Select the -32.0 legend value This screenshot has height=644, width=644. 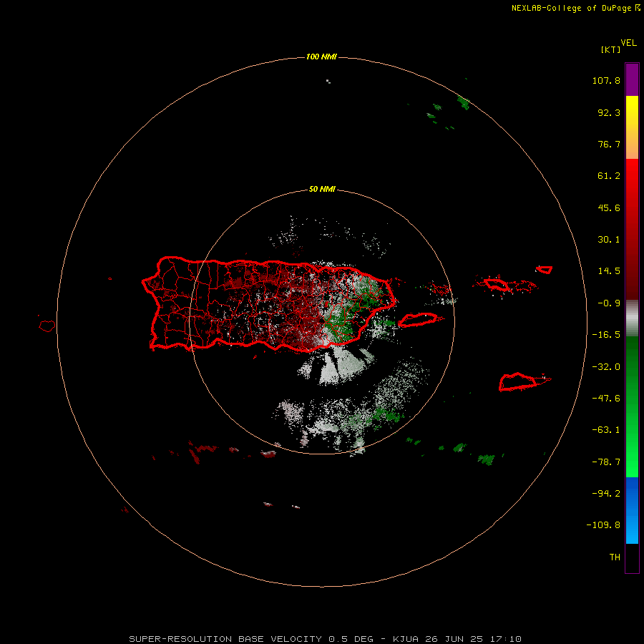606,367
